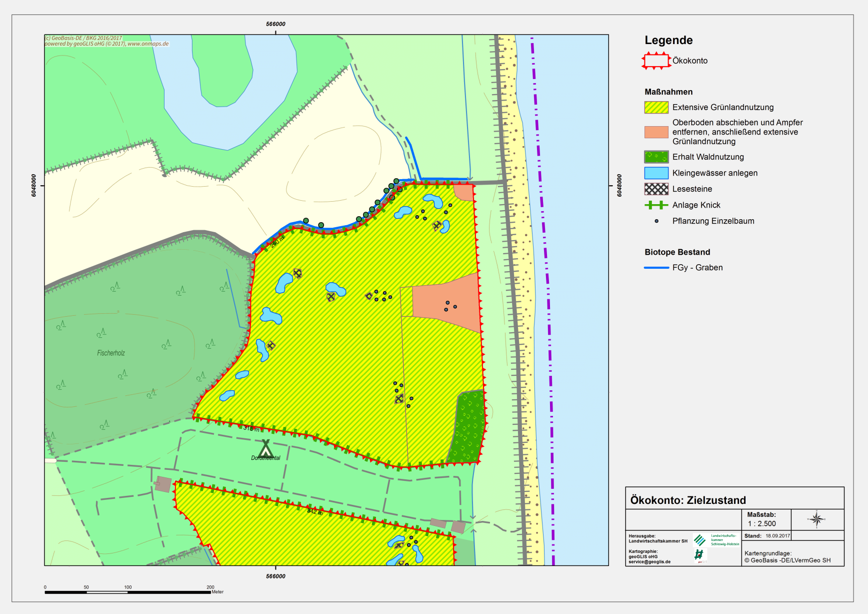
Task: Select the FGy - Graben blue line symbol
Action: [x=656, y=268]
